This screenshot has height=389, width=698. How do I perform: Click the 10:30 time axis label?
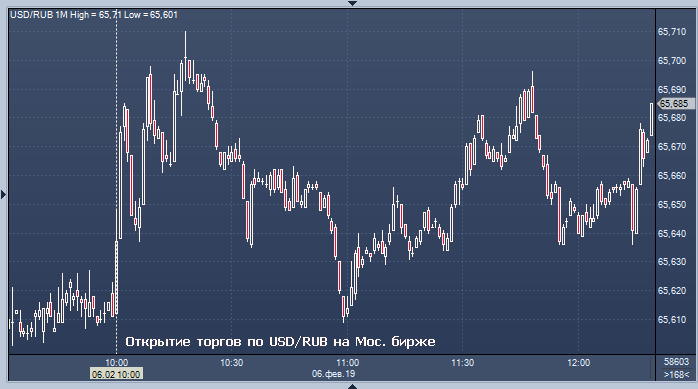coord(231,363)
